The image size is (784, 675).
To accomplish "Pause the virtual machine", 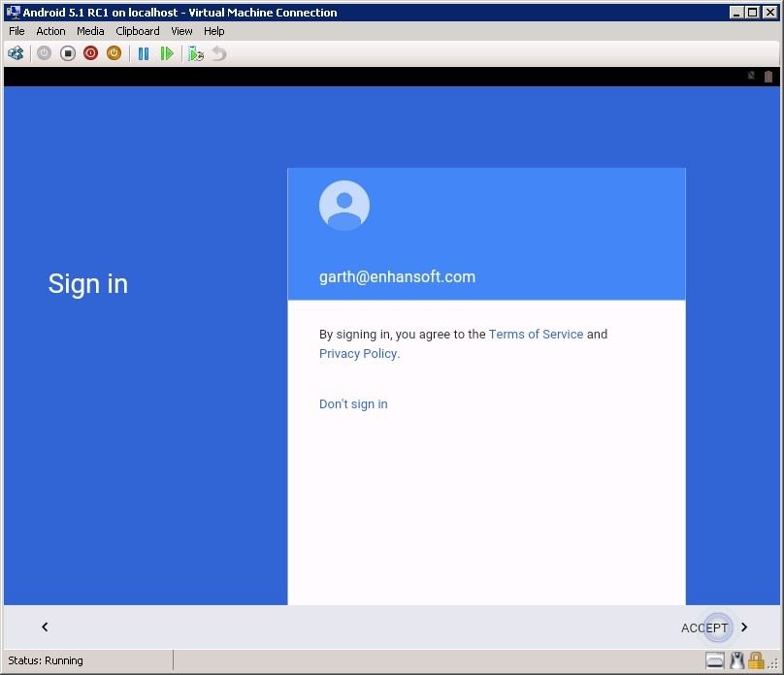I will click(x=144, y=53).
